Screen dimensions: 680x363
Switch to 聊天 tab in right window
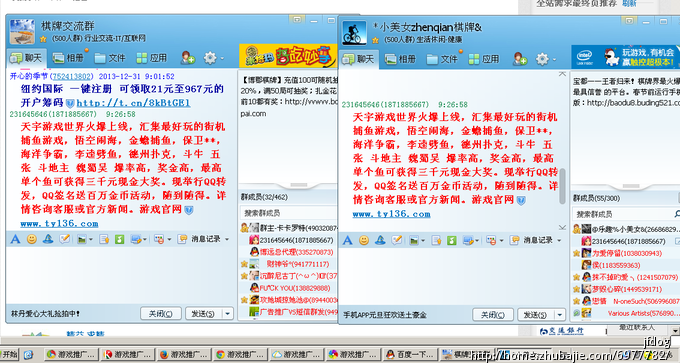click(x=358, y=59)
